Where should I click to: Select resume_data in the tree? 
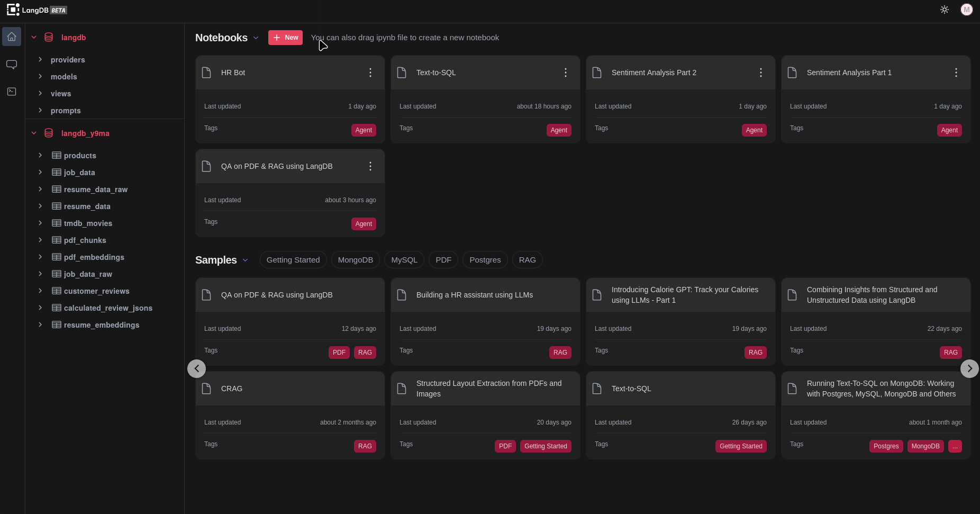(x=87, y=206)
